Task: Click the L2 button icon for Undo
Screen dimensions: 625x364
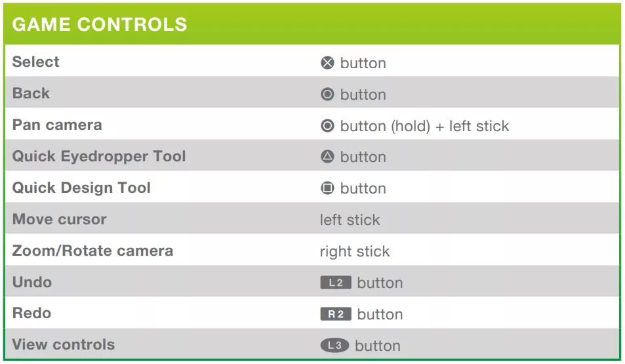Action: click(x=336, y=282)
